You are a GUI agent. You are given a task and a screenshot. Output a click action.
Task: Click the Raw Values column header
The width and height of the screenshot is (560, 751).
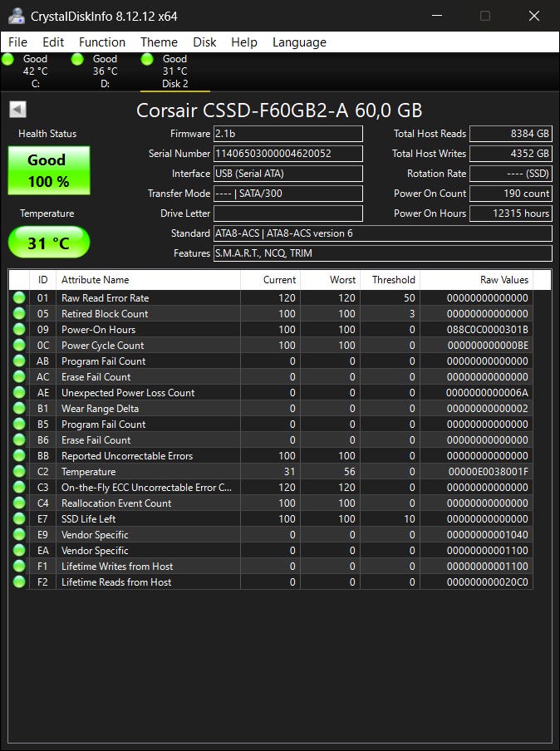click(x=476, y=280)
